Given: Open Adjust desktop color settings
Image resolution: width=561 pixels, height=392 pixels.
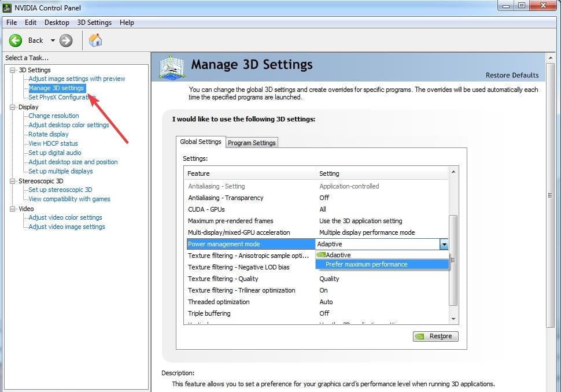Looking at the screenshot, I should (69, 125).
